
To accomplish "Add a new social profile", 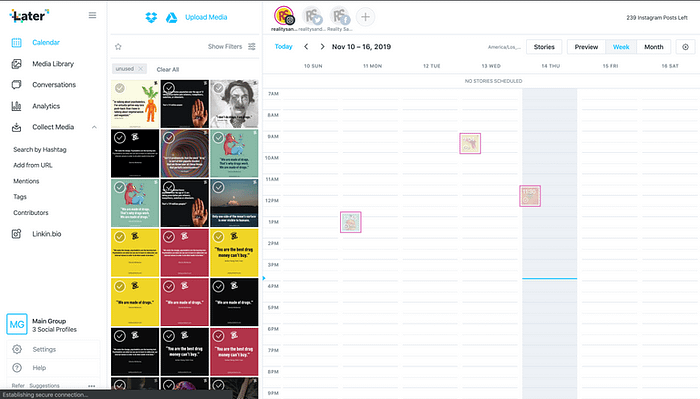I will [x=365, y=17].
